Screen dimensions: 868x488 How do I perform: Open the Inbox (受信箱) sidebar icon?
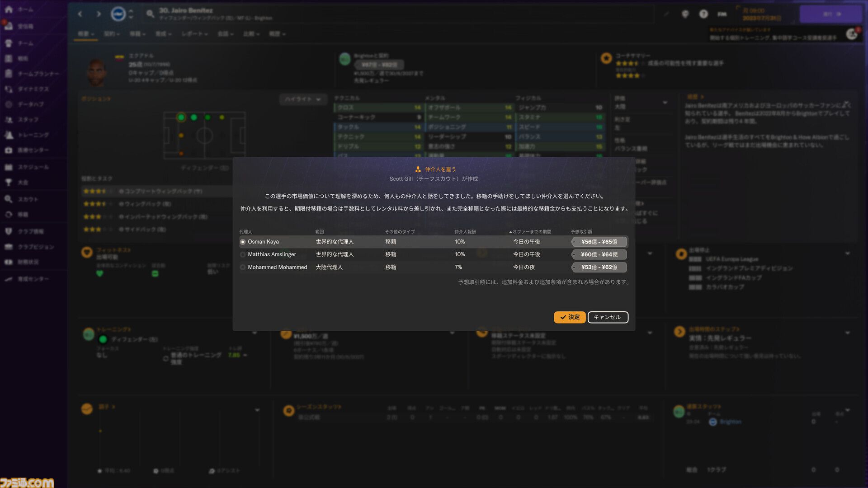pos(9,26)
